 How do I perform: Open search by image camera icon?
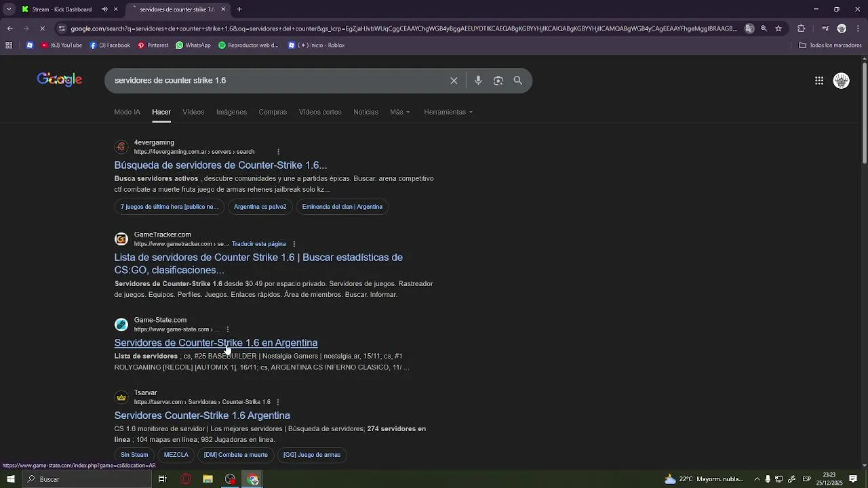pyautogui.click(x=498, y=81)
